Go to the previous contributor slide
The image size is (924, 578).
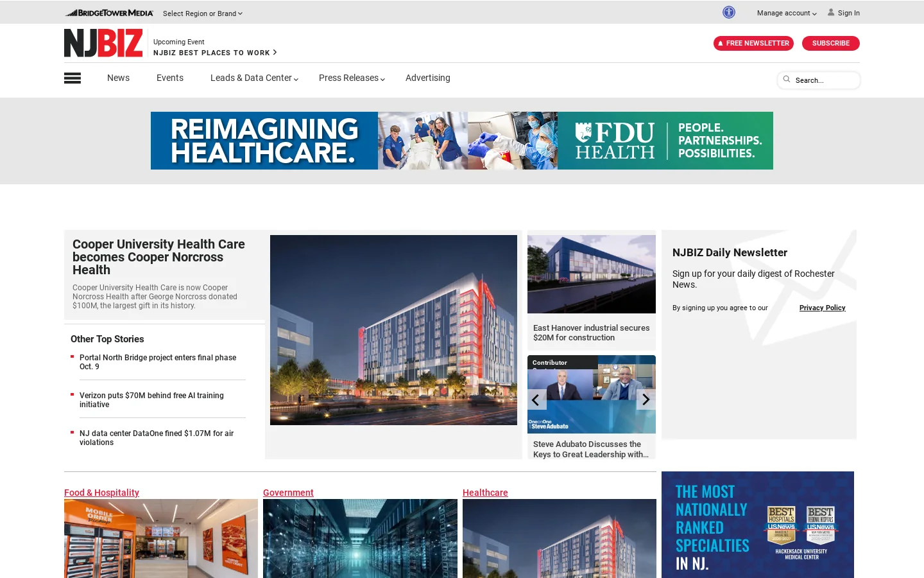(536, 399)
